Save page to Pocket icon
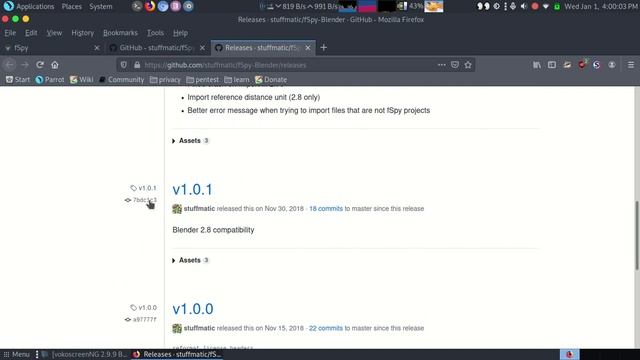Screen dimensions: 640x360 coord(455,65)
